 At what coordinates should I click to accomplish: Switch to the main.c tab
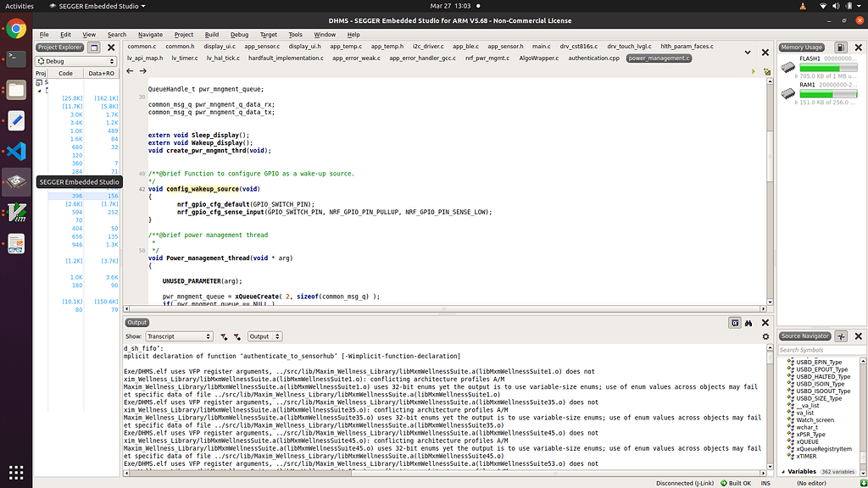pos(542,46)
